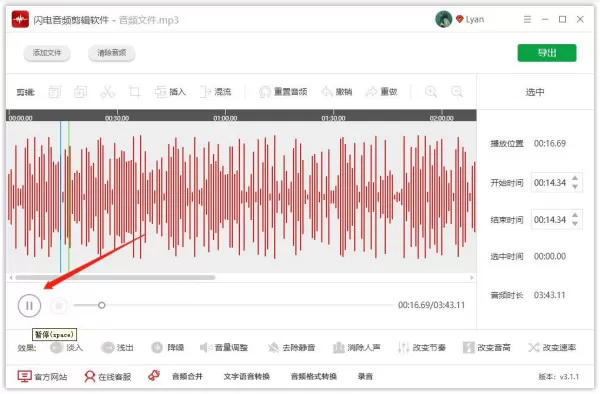Open the 官方网站 official website link
The width and height of the screenshot is (600, 394).
coord(42,376)
